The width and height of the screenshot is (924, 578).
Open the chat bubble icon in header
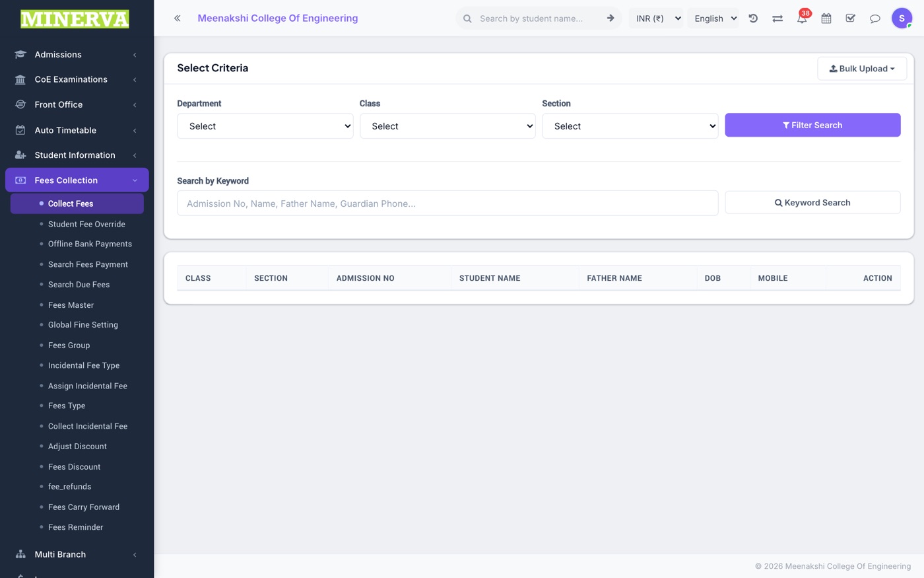point(875,18)
